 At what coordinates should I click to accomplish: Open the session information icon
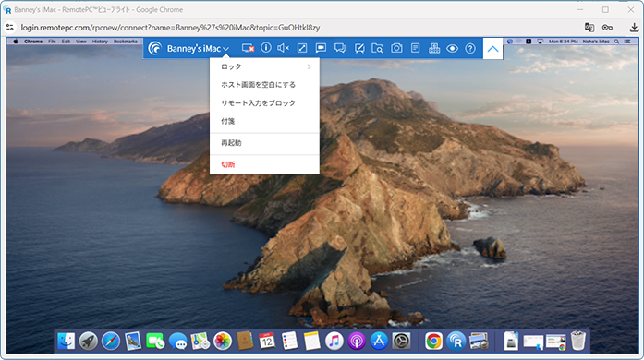(x=266, y=48)
